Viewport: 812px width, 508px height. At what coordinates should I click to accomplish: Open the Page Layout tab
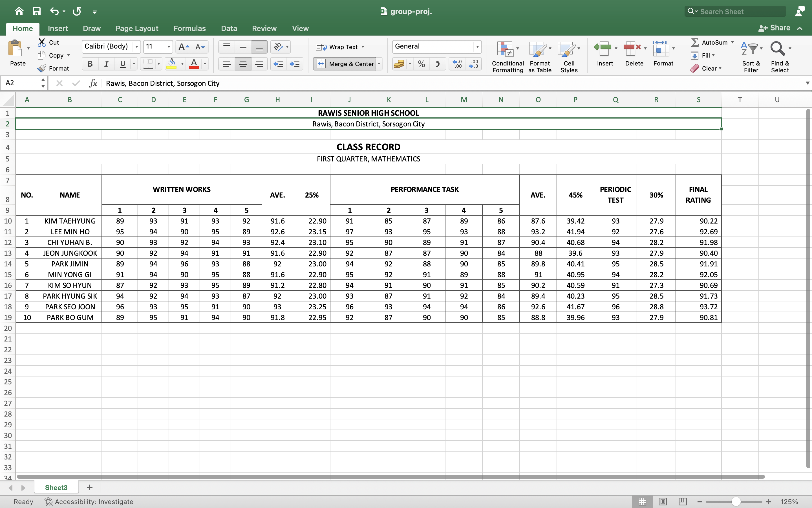tap(137, 29)
